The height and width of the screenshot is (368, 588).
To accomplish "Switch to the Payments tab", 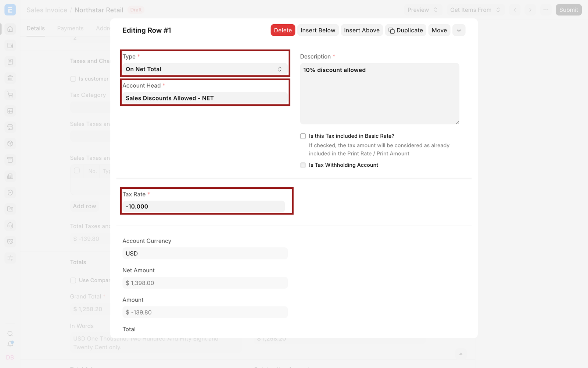I will coord(70,28).
